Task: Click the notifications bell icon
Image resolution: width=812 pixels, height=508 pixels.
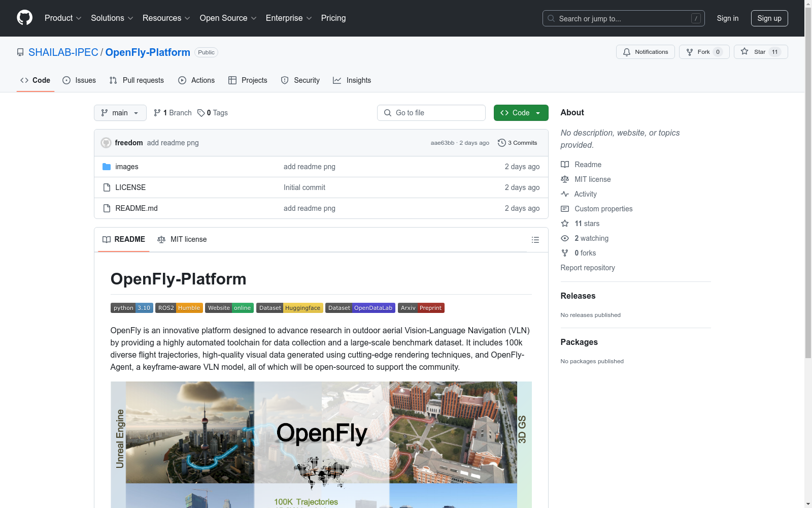Action: pos(627,52)
